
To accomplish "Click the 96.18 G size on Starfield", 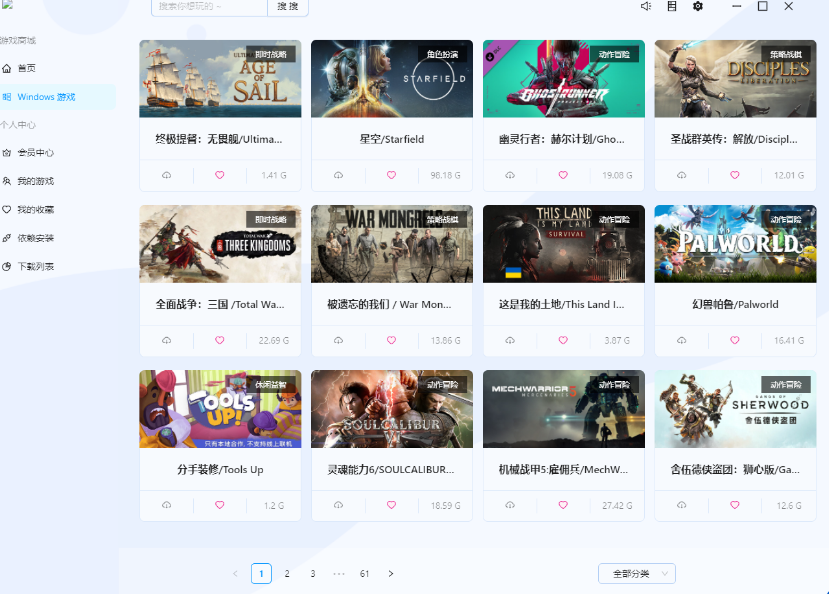I will tap(445, 175).
